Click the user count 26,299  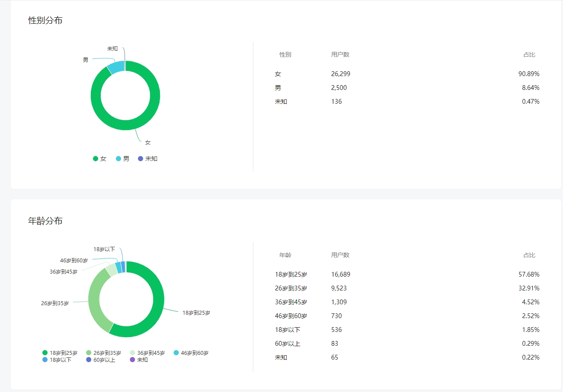(x=341, y=74)
